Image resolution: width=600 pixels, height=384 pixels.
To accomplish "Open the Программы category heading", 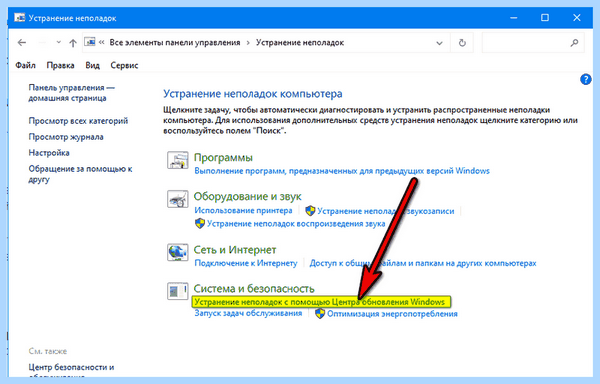I will point(223,158).
